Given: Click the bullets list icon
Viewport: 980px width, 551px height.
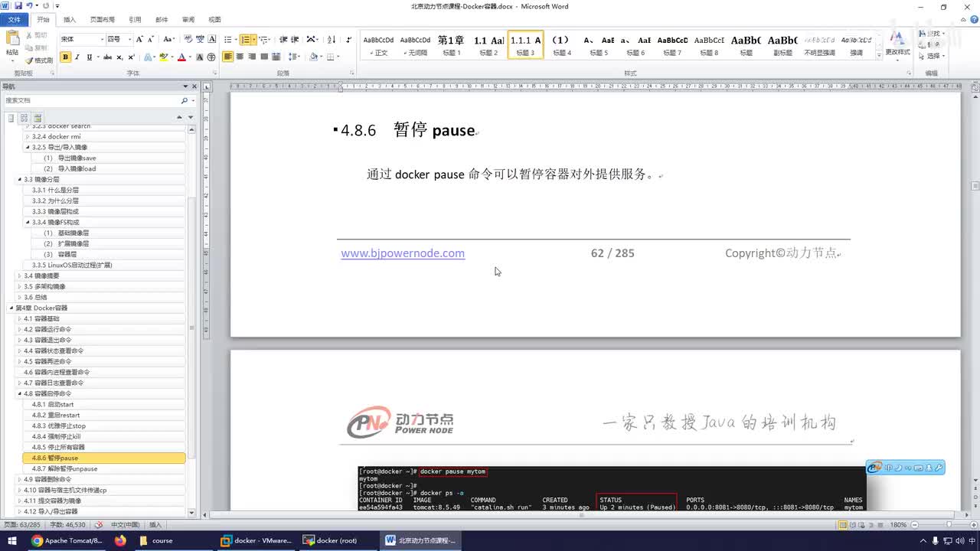Looking at the screenshot, I should 228,39.
